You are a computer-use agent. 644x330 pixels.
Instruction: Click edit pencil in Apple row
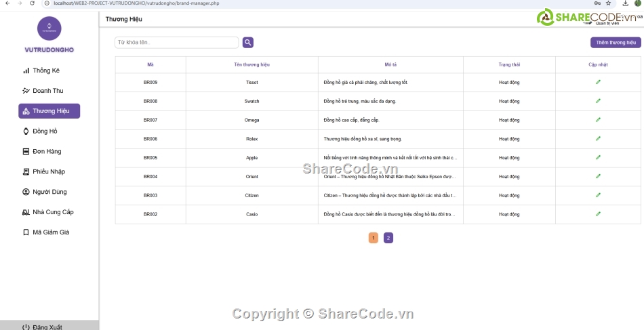click(x=598, y=158)
